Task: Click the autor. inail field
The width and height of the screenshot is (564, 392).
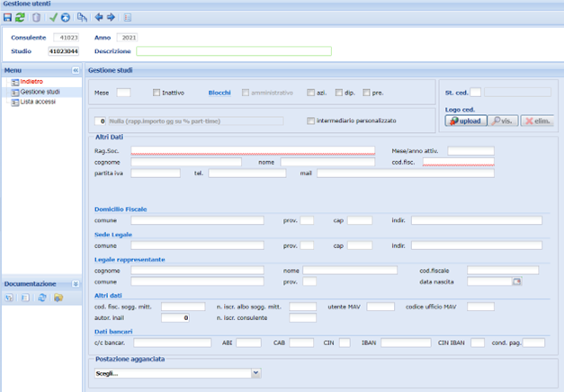Action: click(175, 318)
